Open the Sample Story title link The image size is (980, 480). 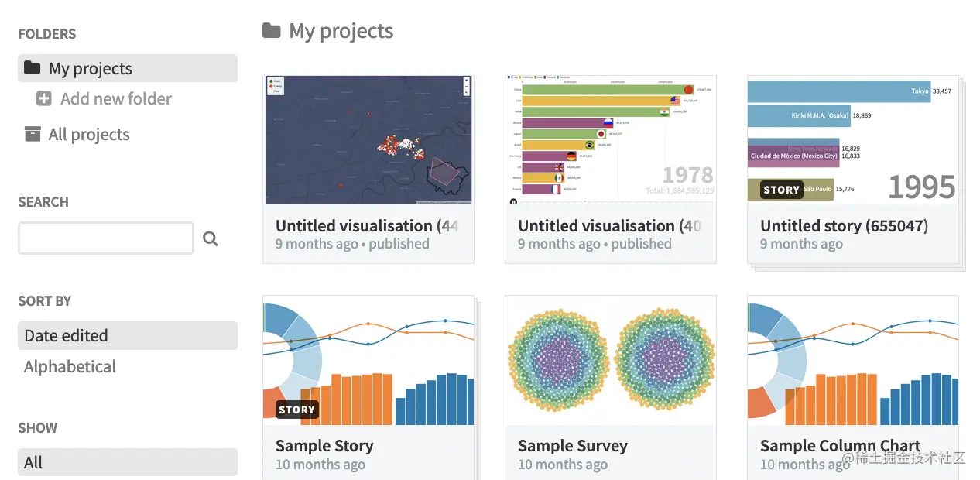click(324, 446)
